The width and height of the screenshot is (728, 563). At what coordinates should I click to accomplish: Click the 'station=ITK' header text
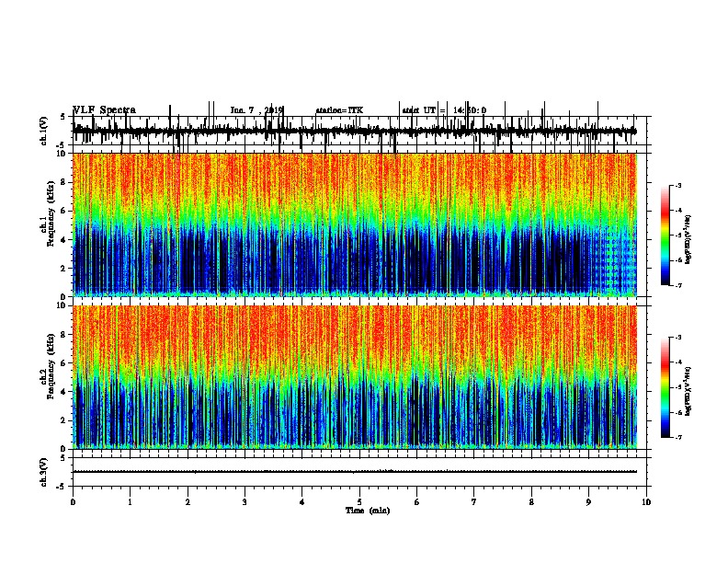tap(339, 110)
